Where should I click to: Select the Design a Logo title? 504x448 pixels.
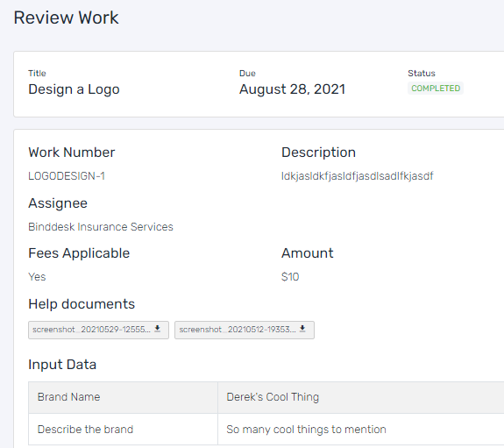coord(74,89)
